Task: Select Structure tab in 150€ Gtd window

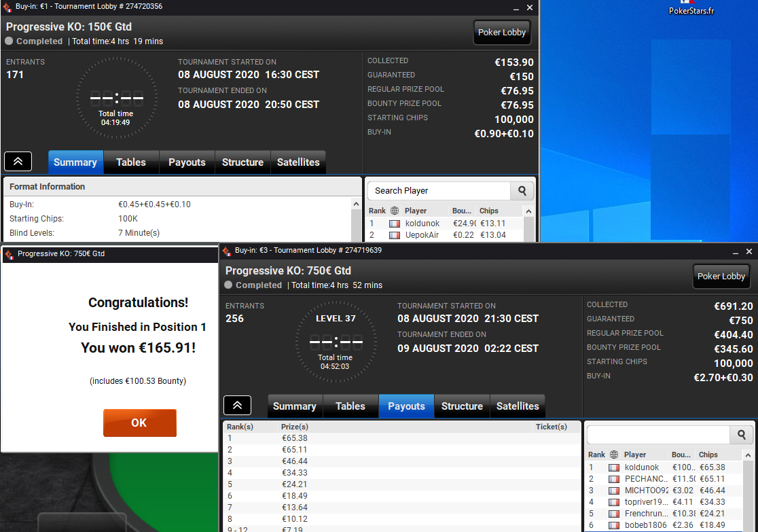Action: [x=242, y=162]
